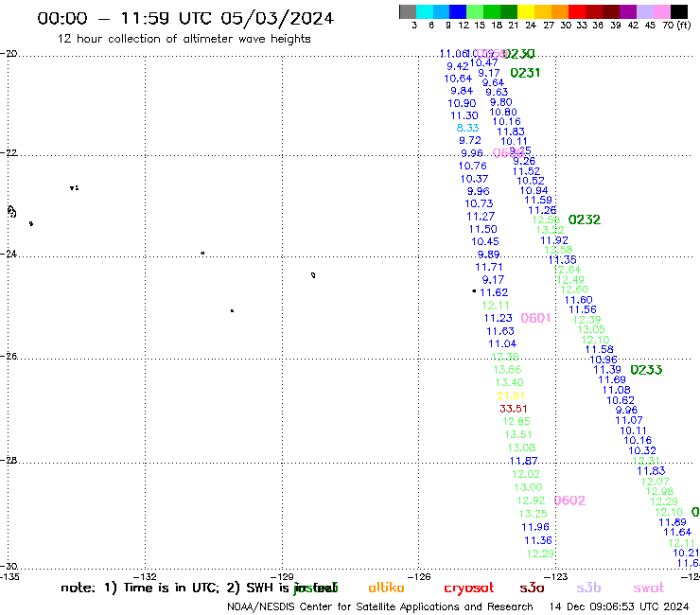Select the 10.32 blue value
The image size is (700, 615).
tap(642, 451)
